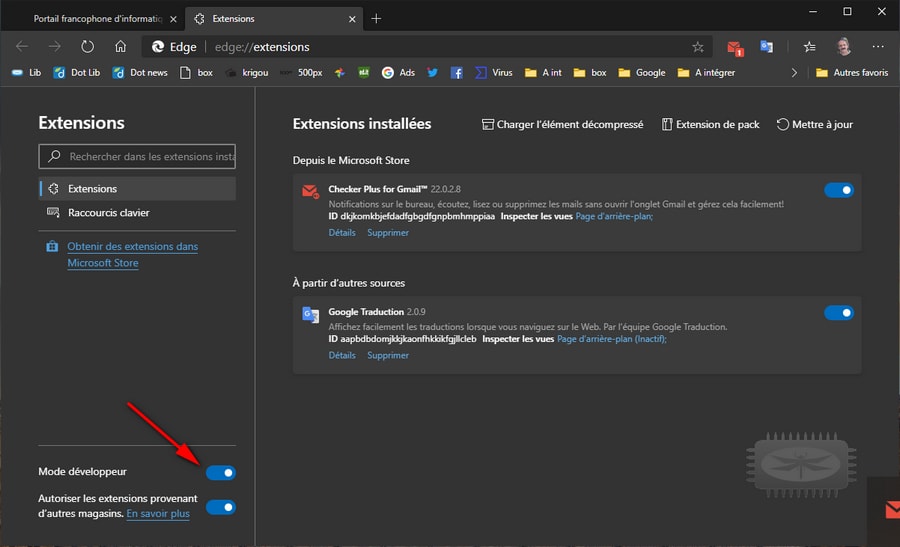Disable the Checker Plus for Gmail extension toggle
Image resolution: width=900 pixels, height=547 pixels.
pos(839,190)
